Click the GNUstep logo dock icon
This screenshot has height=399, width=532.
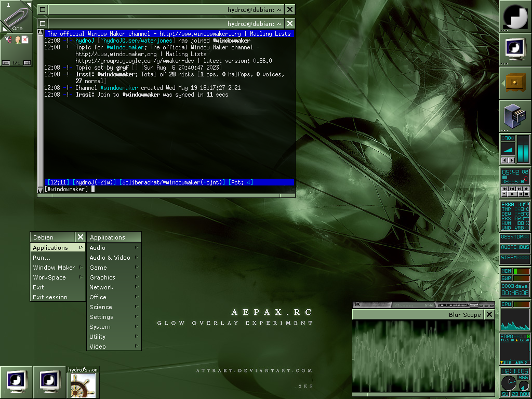tap(515, 17)
